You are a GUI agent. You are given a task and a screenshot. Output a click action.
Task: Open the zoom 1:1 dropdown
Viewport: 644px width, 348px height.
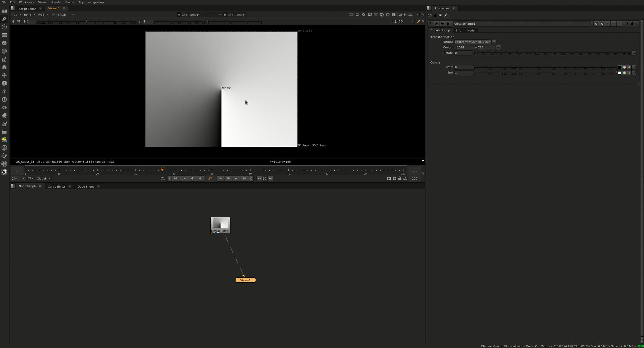point(413,15)
